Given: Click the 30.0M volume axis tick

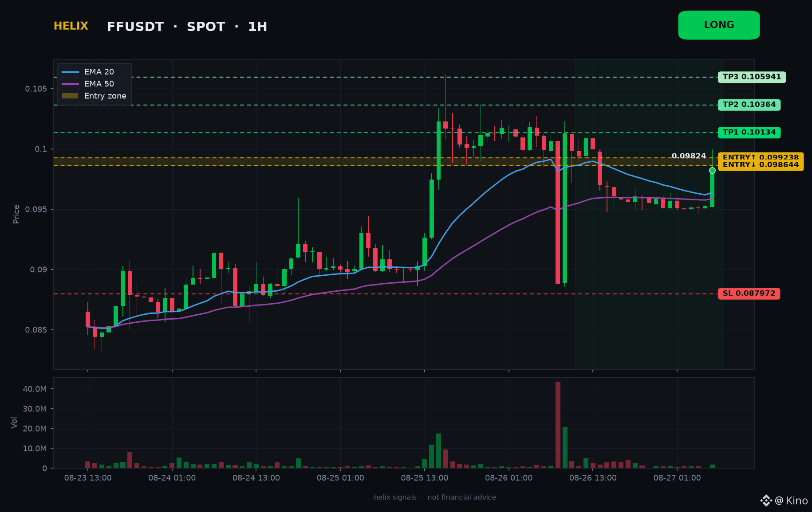Looking at the screenshot, I should pos(35,409).
